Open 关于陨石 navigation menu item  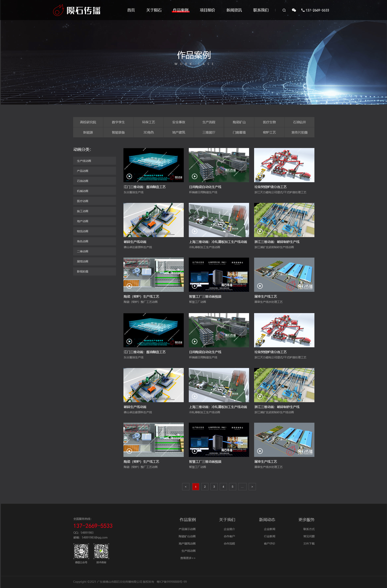[154, 10]
